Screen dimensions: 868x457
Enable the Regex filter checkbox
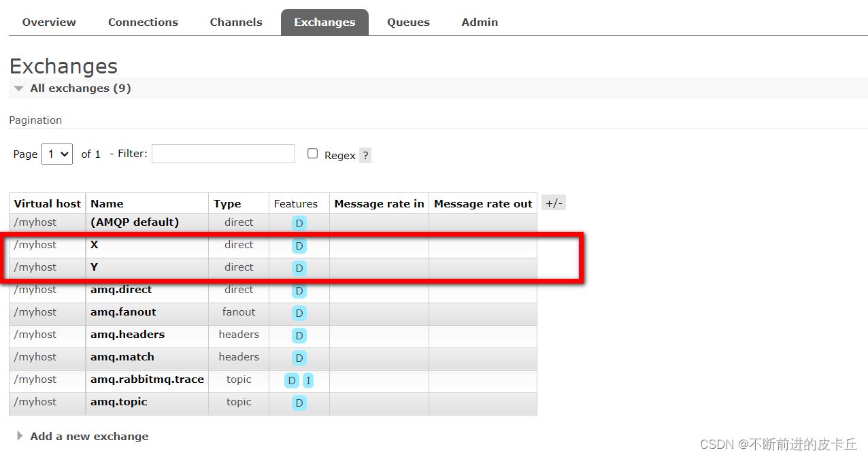click(312, 154)
